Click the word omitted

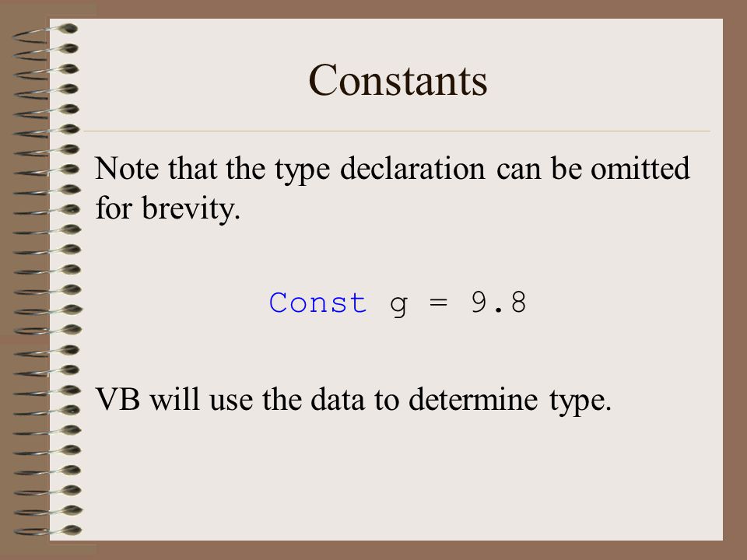[x=640, y=168]
